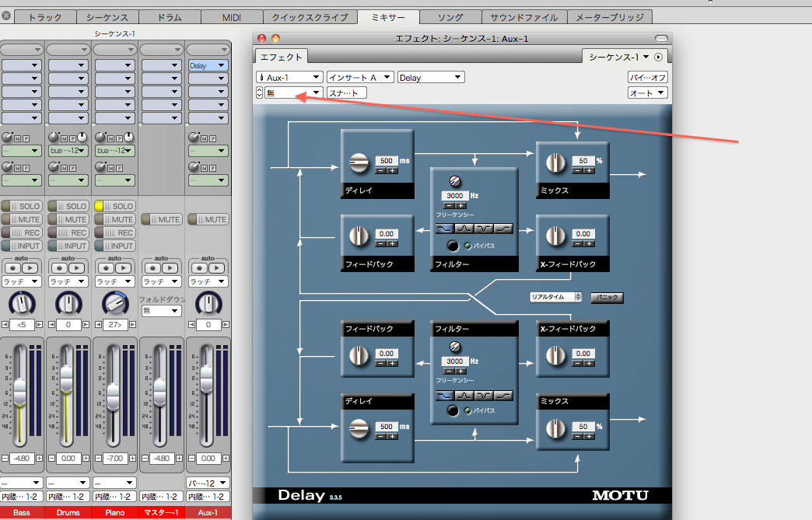Screen dimensions: 812x520
Task: Click the Bass automation play button
Action: [x=30, y=268]
